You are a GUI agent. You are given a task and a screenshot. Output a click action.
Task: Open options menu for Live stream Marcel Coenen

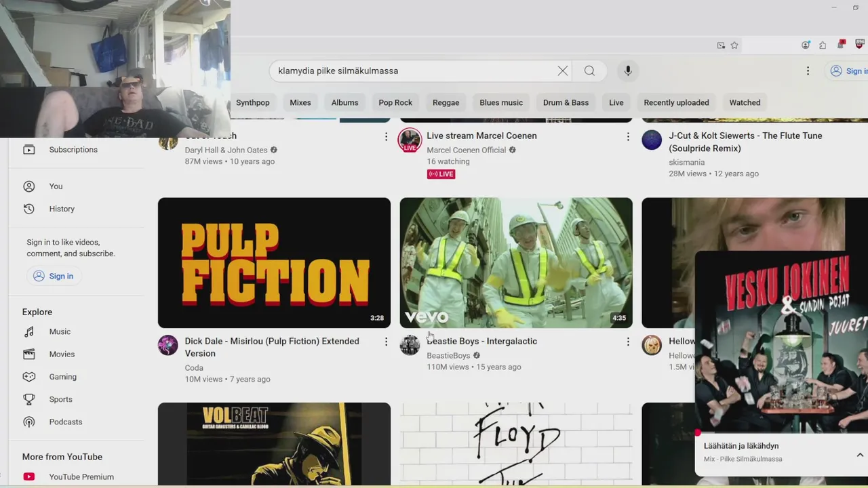pos(628,137)
